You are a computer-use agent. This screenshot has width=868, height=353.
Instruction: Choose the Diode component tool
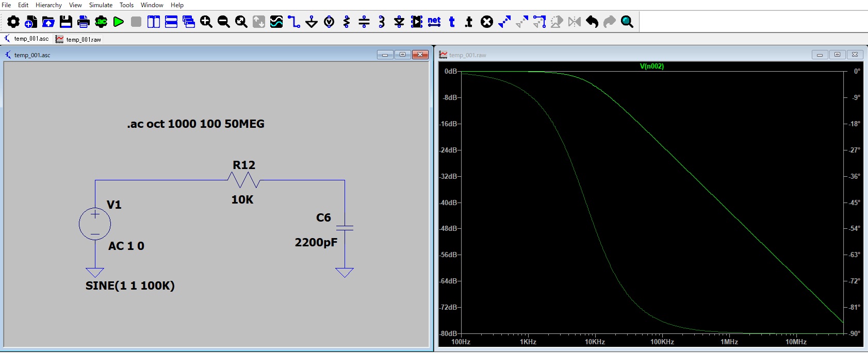(x=399, y=22)
